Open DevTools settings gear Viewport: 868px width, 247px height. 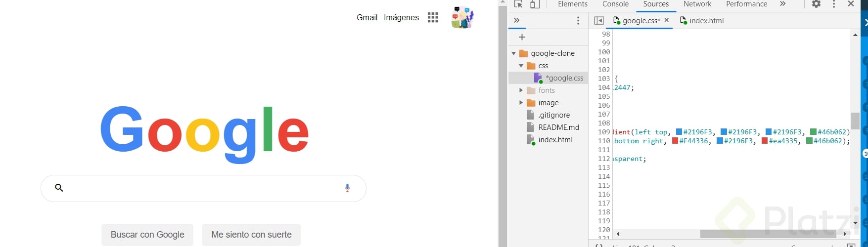(816, 4)
